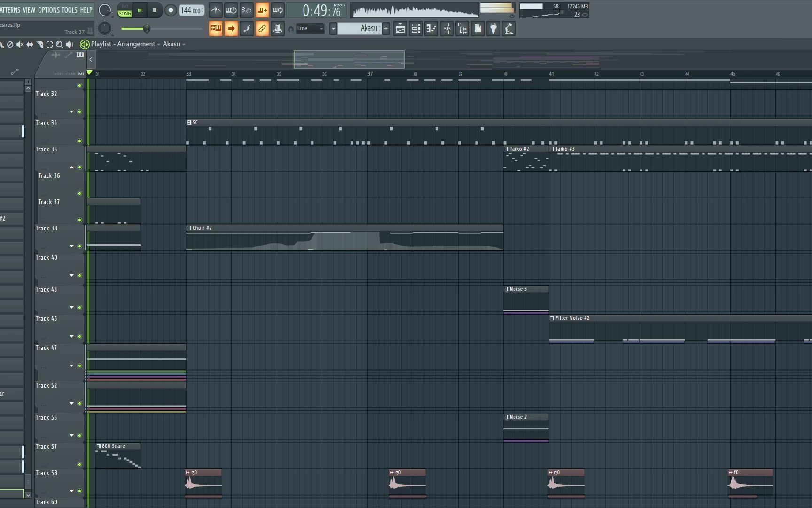Select the playlist Mute tool
The height and width of the screenshot is (508, 812).
coord(20,44)
